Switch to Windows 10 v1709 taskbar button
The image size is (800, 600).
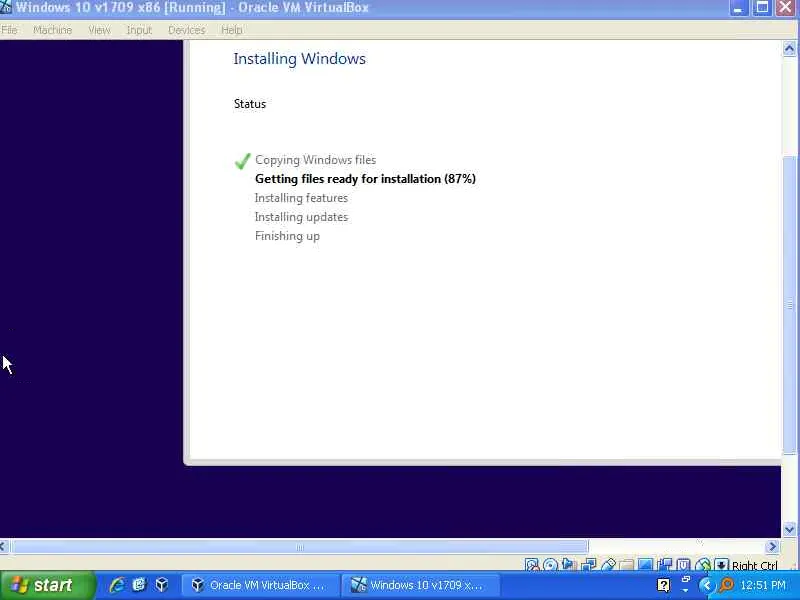click(x=419, y=585)
